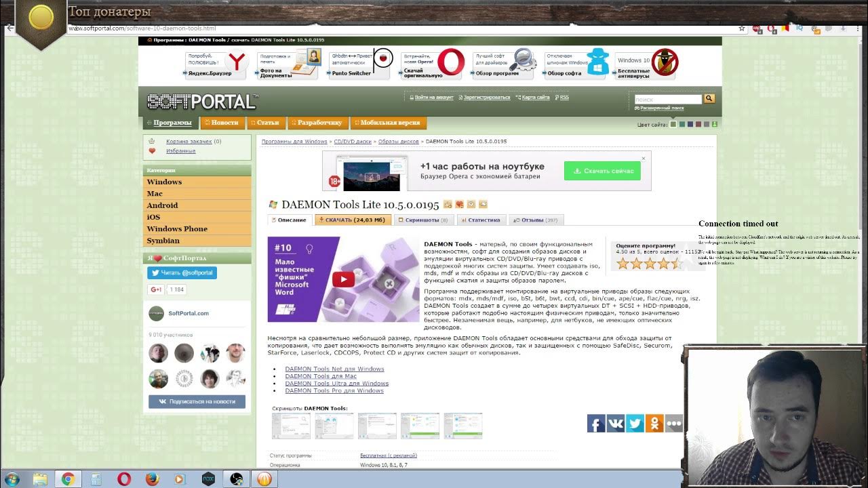
Task: Open the Punto Switcher banner
Action: [361, 64]
